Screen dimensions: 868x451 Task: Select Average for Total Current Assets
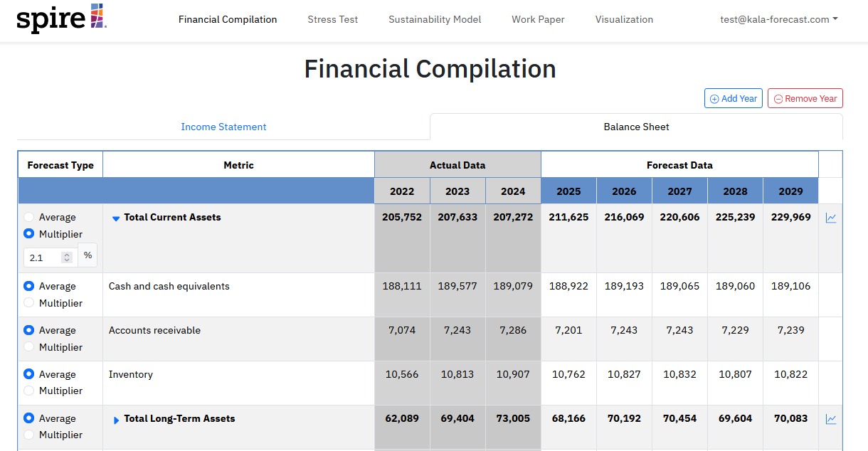coord(29,217)
